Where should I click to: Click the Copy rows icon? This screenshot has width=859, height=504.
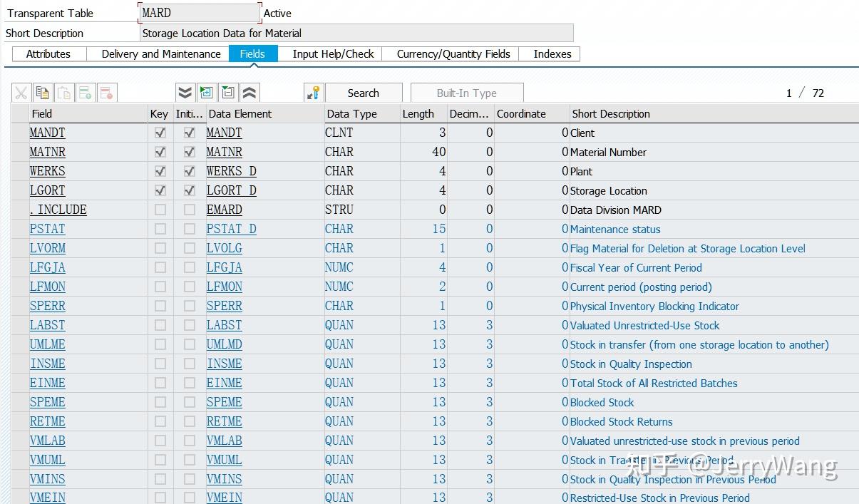(x=42, y=92)
